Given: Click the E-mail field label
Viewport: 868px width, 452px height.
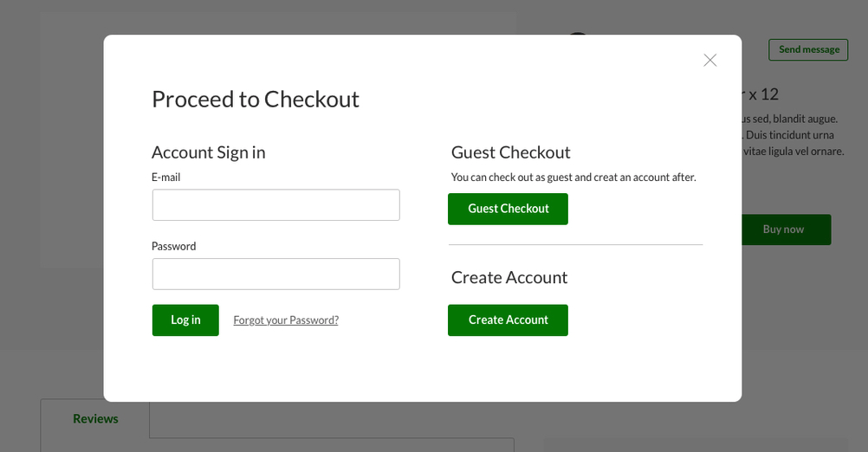Looking at the screenshot, I should [x=166, y=178].
